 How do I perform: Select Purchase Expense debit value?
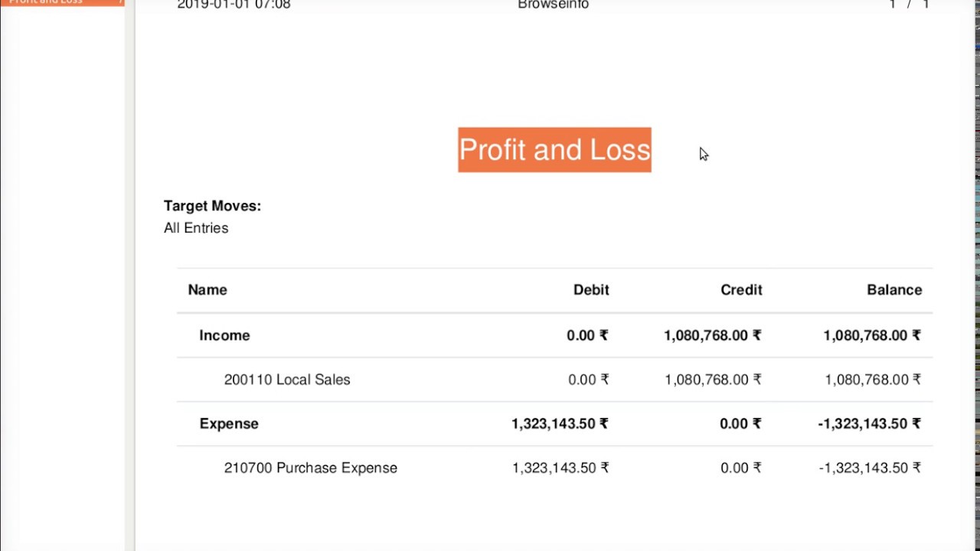(x=560, y=468)
